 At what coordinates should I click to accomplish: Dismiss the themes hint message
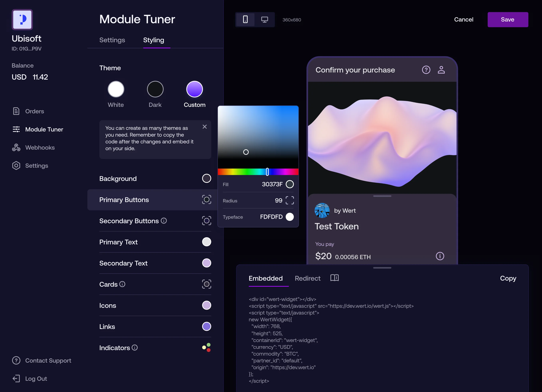click(x=205, y=127)
